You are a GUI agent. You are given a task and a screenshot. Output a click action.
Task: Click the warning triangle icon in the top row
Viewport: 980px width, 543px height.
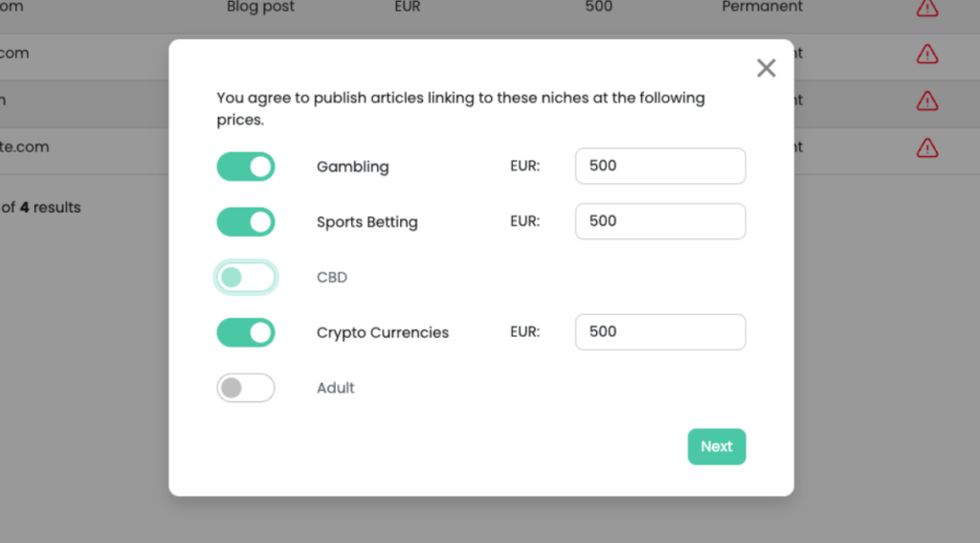[926, 8]
